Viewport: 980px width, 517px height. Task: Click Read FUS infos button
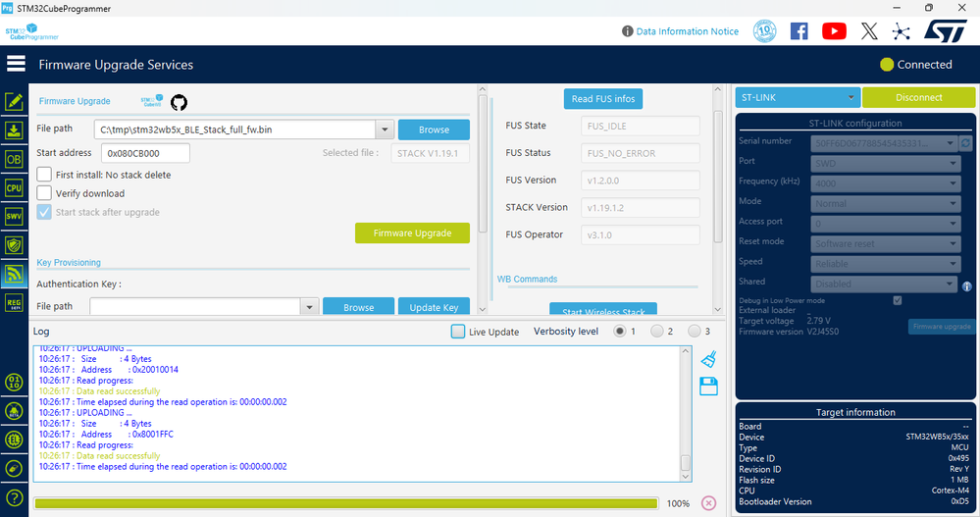click(603, 99)
